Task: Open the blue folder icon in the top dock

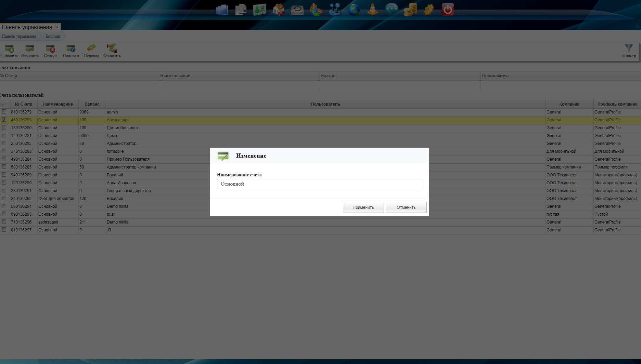Action: 222,9
